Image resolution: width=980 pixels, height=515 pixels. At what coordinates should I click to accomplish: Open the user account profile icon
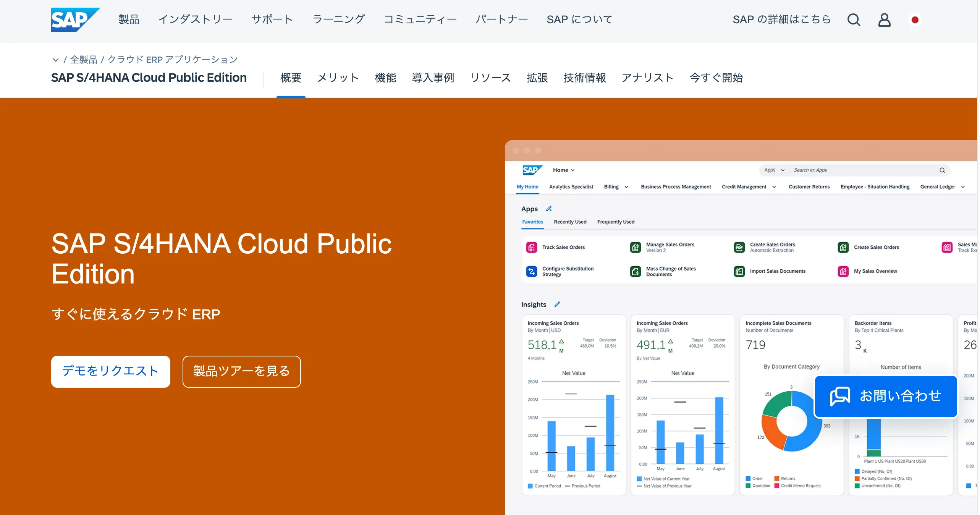884,19
